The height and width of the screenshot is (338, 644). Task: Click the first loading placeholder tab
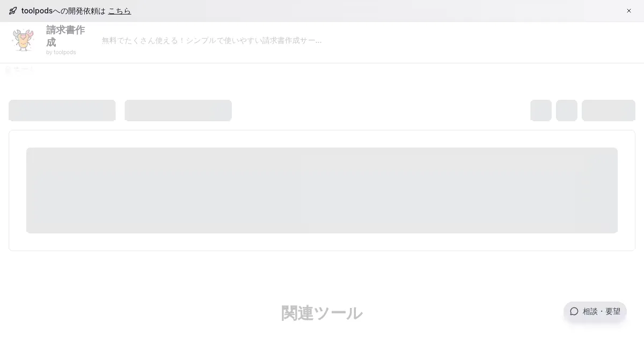click(x=62, y=111)
